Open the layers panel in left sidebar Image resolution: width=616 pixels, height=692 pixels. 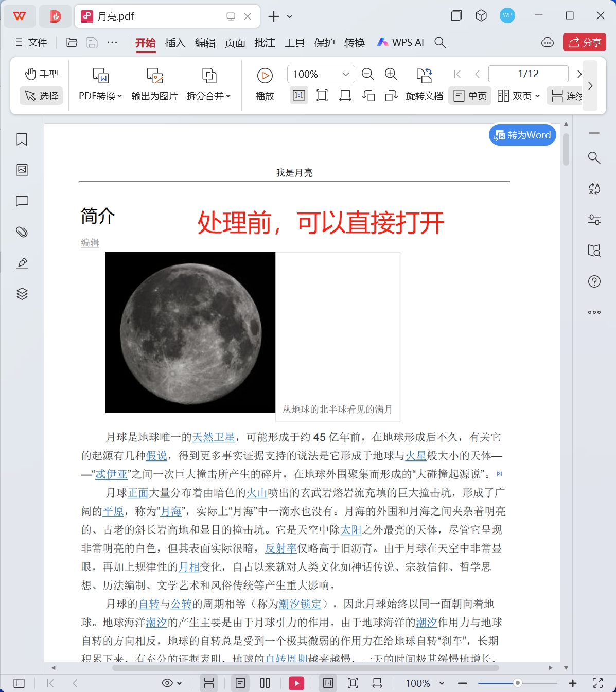pyautogui.click(x=22, y=294)
